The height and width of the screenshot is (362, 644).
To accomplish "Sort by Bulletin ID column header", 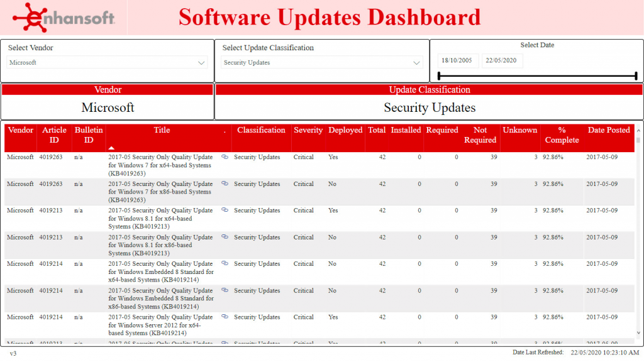I will point(88,135).
